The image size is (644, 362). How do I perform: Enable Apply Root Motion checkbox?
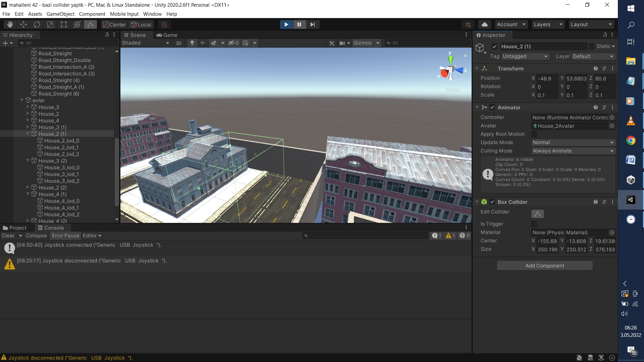point(534,134)
